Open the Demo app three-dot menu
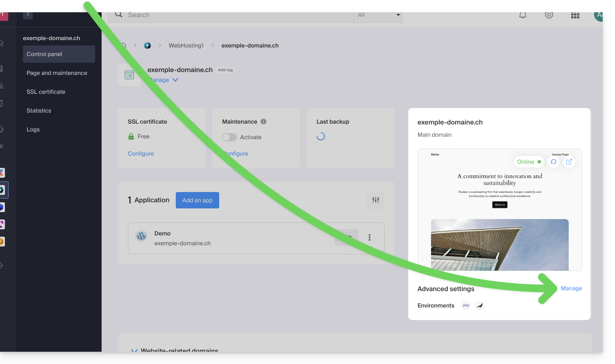The image size is (615, 364). [369, 237]
